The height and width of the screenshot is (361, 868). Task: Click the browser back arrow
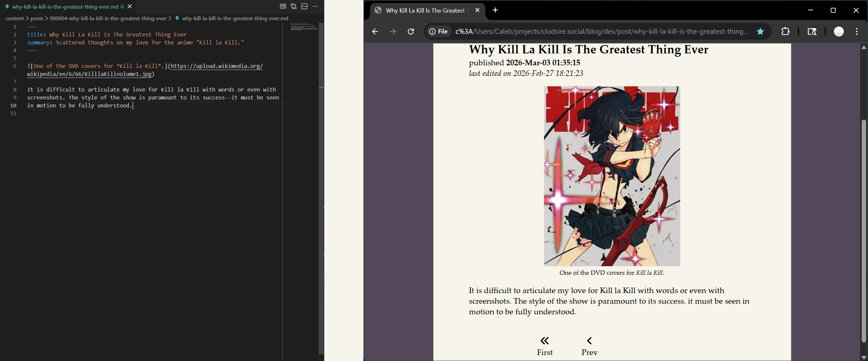pyautogui.click(x=375, y=31)
